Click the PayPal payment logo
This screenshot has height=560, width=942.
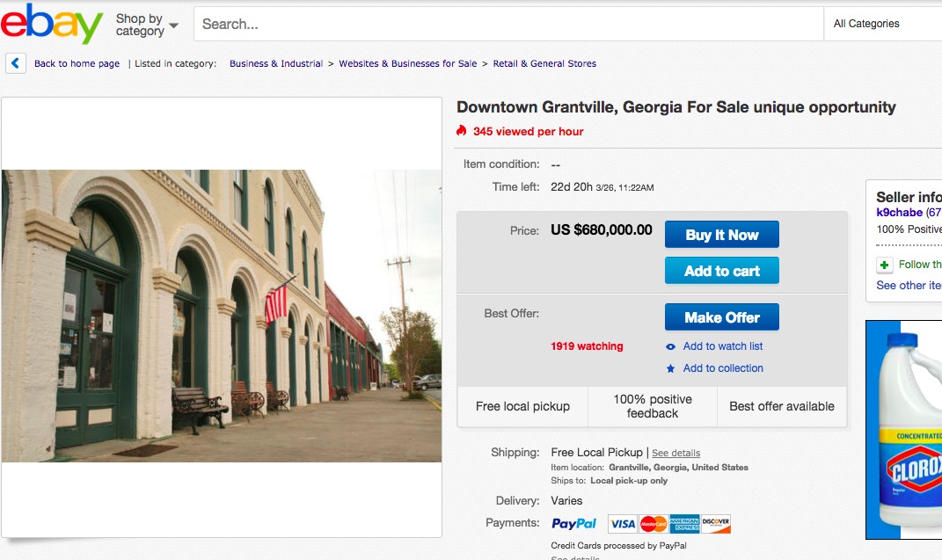coord(573,523)
